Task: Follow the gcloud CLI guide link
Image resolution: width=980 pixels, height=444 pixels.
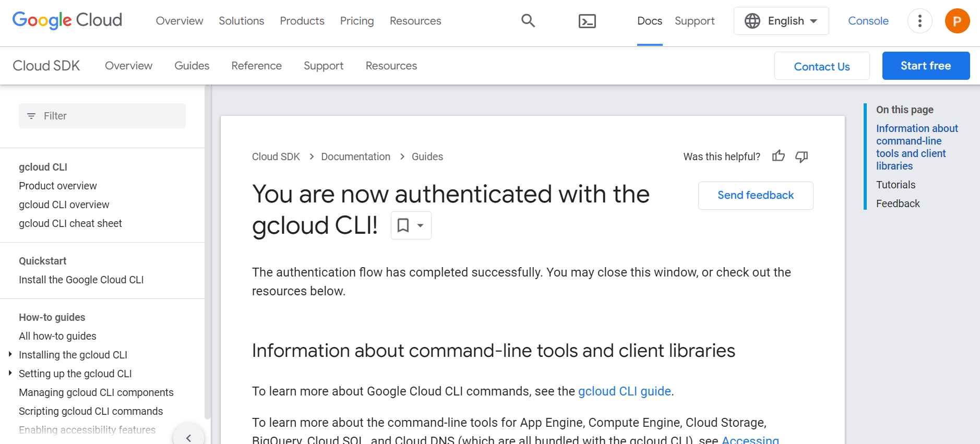Action: click(x=625, y=391)
